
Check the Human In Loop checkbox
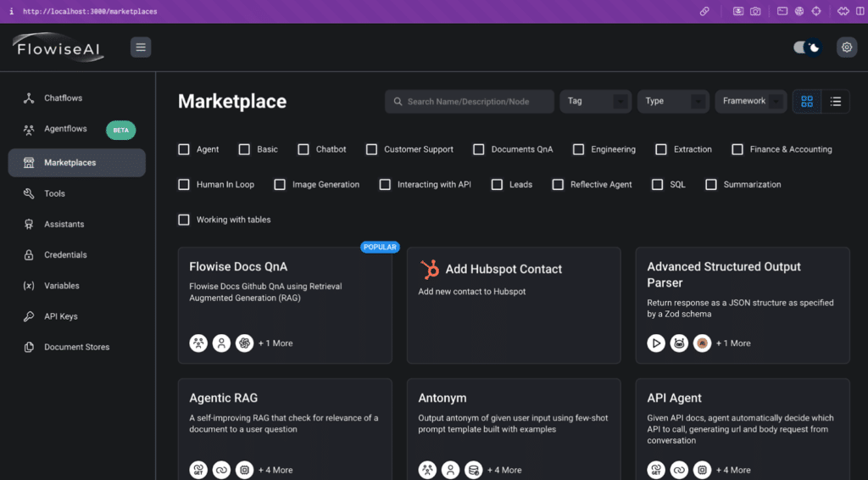pos(184,184)
